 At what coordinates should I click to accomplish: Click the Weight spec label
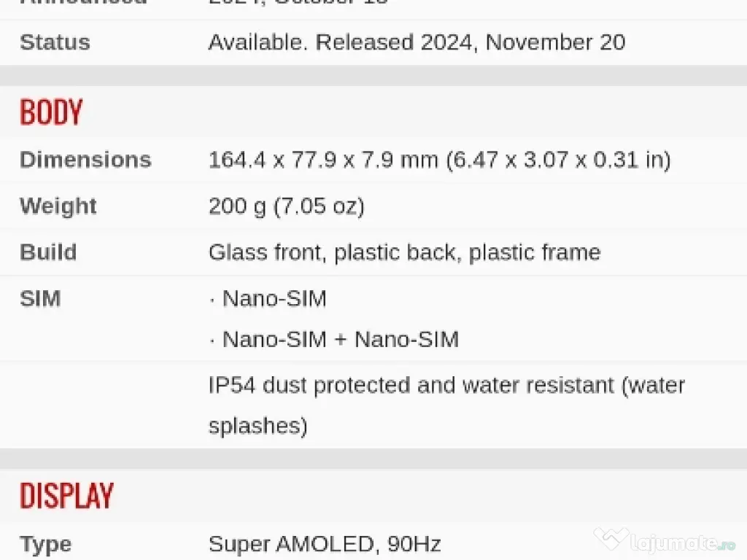pos(58,206)
